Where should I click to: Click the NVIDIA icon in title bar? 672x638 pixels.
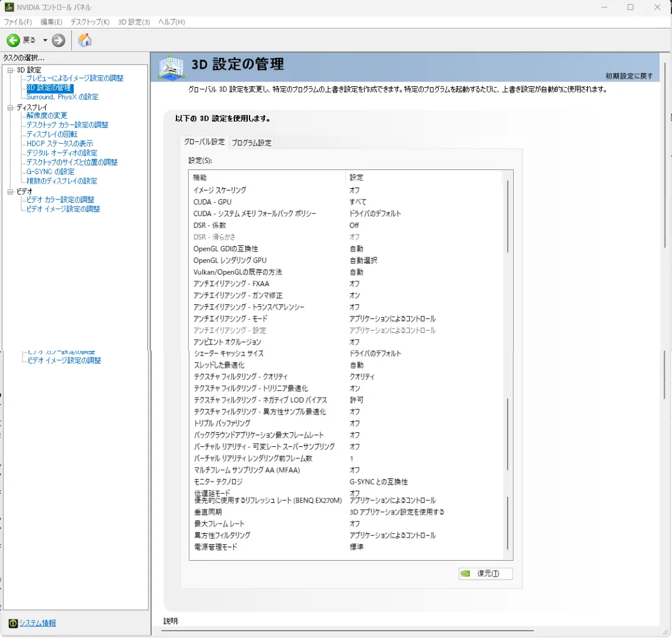click(x=9, y=7)
